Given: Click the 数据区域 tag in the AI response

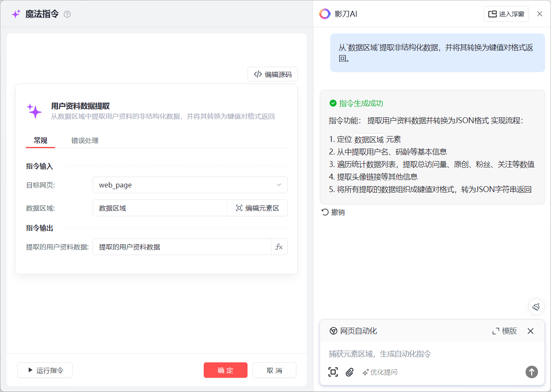Looking at the screenshot, I should pyautogui.click(x=369, y=139).
